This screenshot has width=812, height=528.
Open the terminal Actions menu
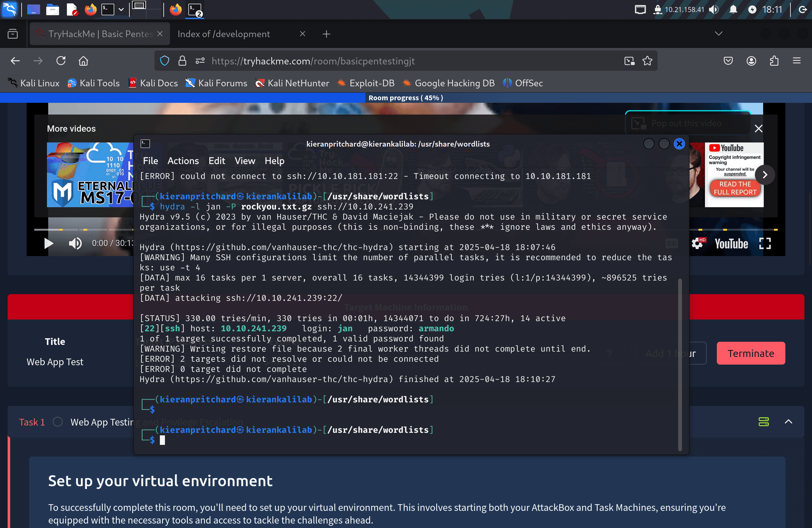[183, 161]
